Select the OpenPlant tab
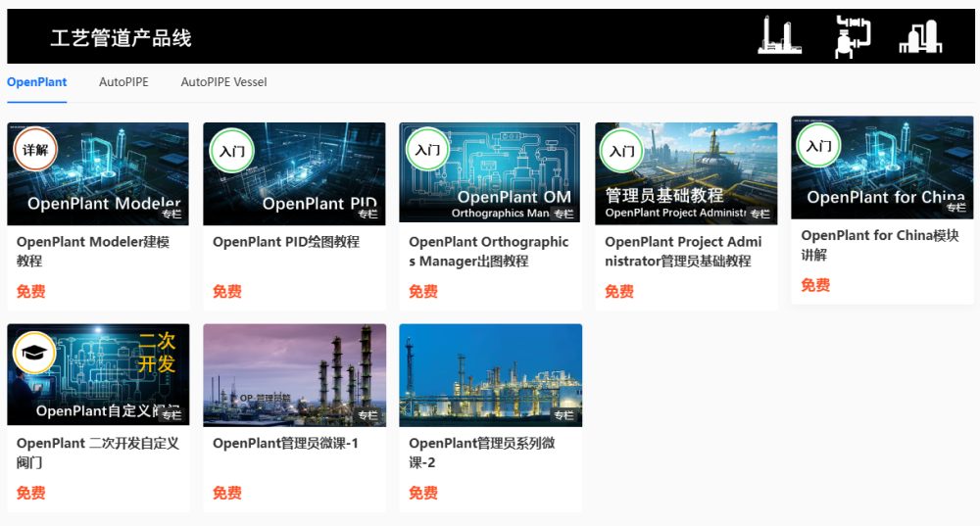The height and width of the screenshot is (526, 980). coord(37,82)
